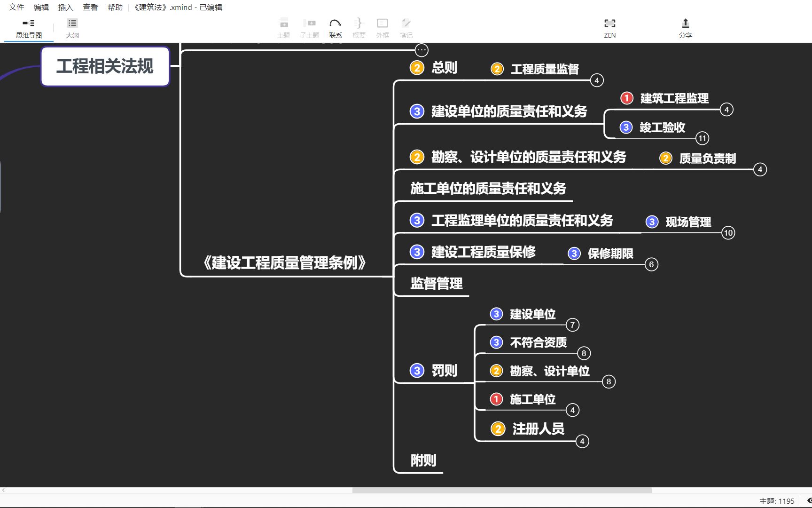The image size is (812, 508).
Task: Open the 分享 share option
Action: [x=686, y=28]
